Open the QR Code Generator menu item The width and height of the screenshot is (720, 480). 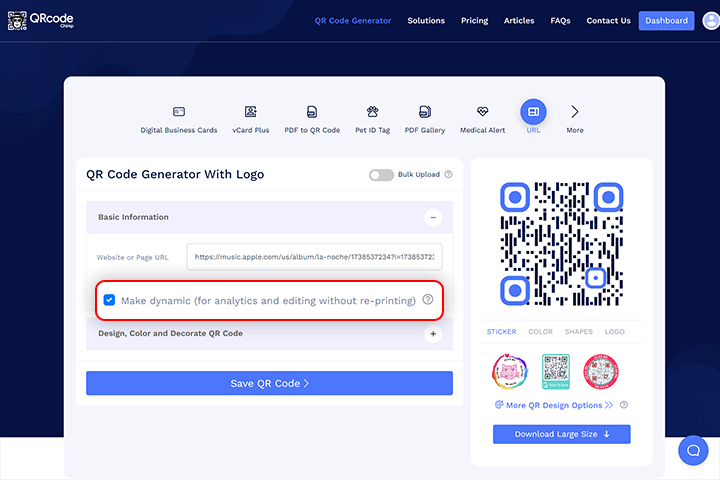(x=353, y=21)
